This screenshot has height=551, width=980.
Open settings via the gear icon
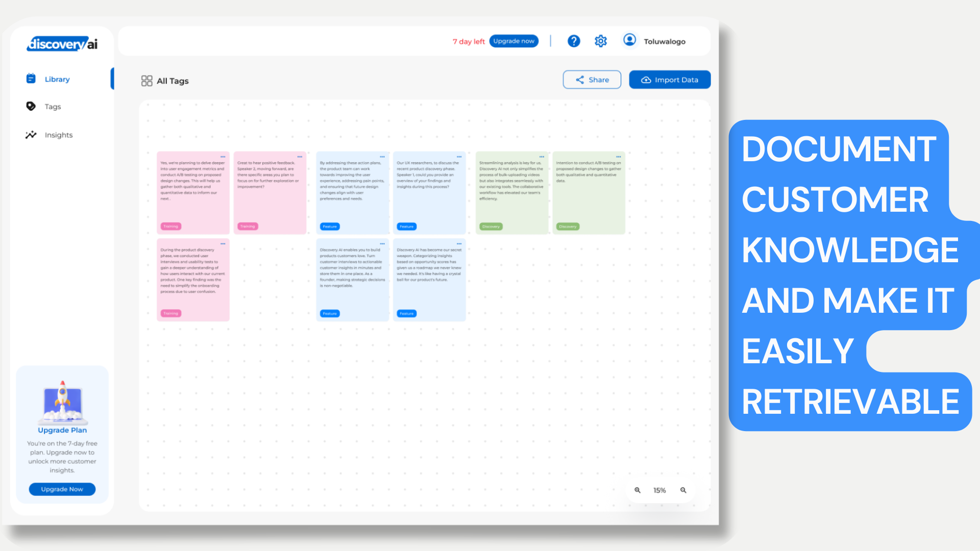point(601,41)
